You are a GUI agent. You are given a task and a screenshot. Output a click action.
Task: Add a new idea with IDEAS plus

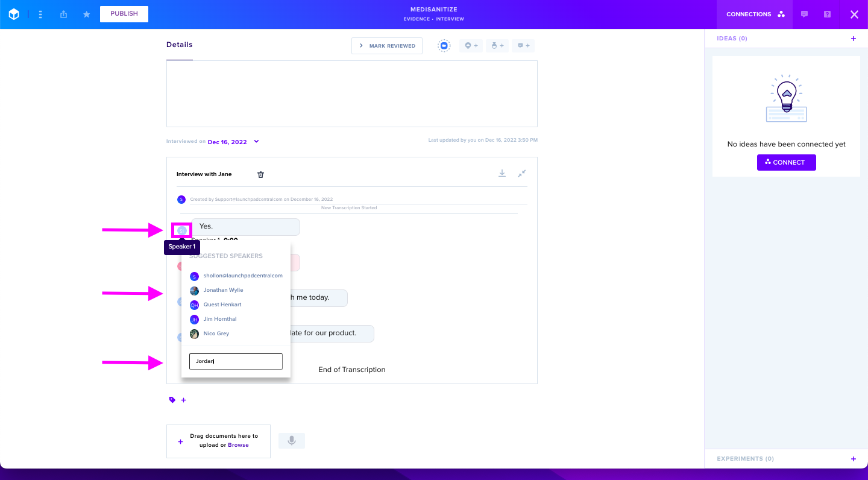(853, 39)
